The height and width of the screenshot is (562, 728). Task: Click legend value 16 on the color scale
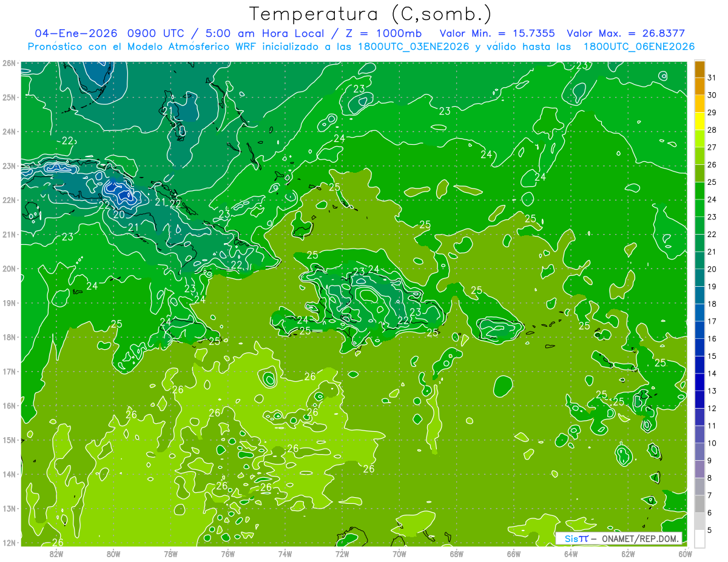[x=712, y=338]
